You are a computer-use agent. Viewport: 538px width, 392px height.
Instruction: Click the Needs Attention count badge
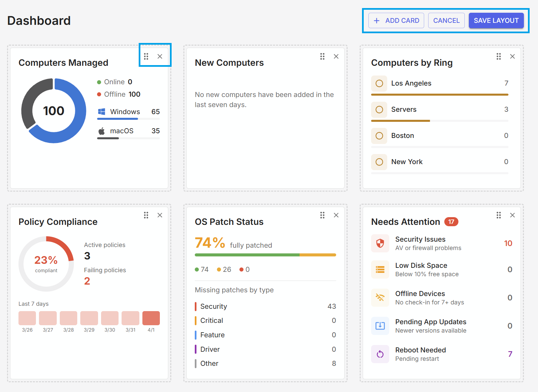pyautogui.click(x=451, y=222)
